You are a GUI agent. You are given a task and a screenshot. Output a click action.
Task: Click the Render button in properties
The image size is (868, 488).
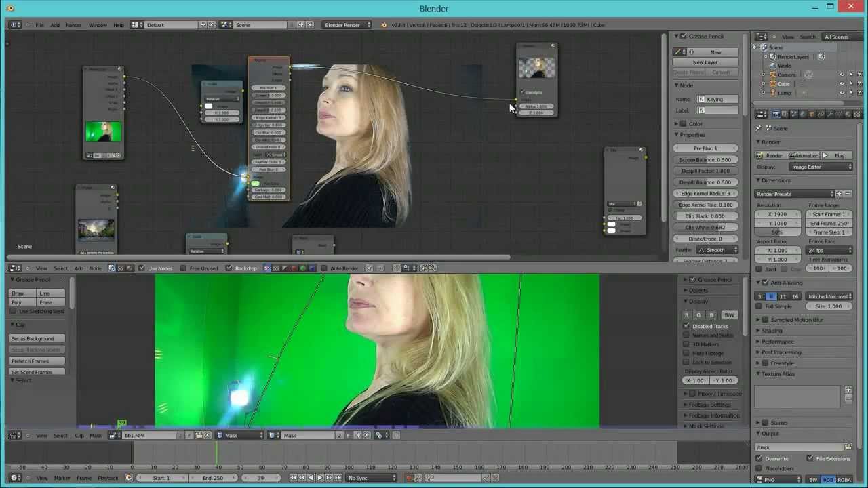[x=770, y=156]
